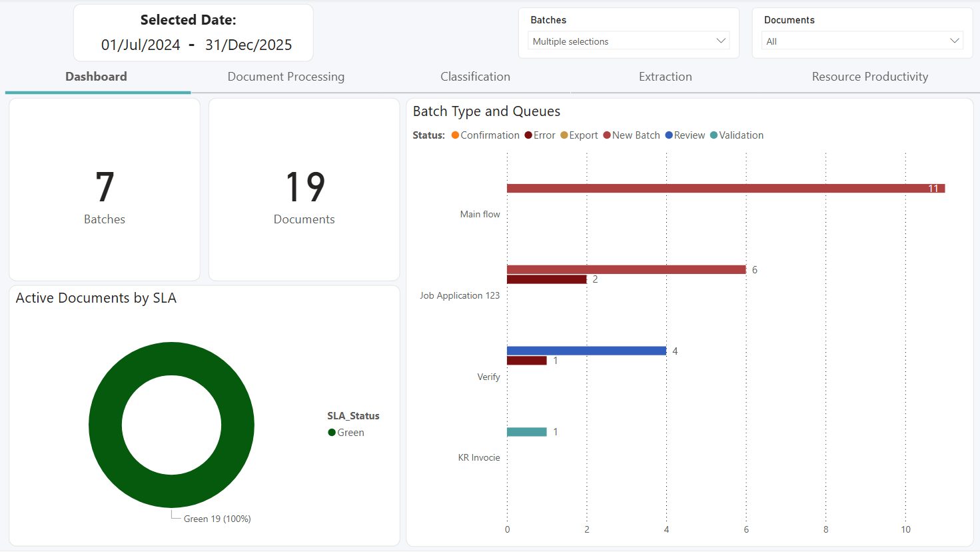This screenshot has width=980, height=552.
Task: Switch to the Document Processing tab
Action: tap(286, 77)
